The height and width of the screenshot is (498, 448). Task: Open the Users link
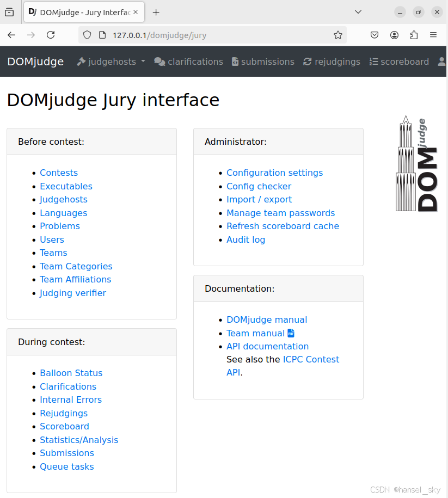(x=52, y=239)
